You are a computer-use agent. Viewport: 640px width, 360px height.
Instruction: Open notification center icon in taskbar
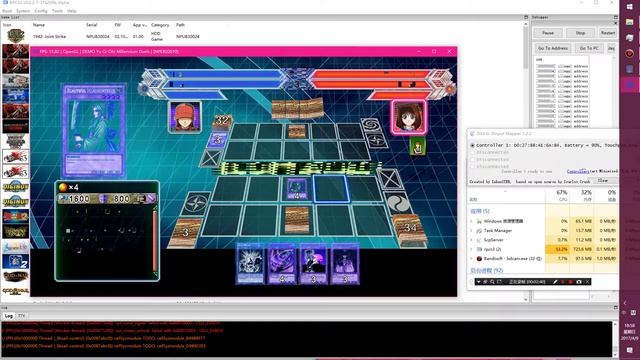click(x=630, y=351)
